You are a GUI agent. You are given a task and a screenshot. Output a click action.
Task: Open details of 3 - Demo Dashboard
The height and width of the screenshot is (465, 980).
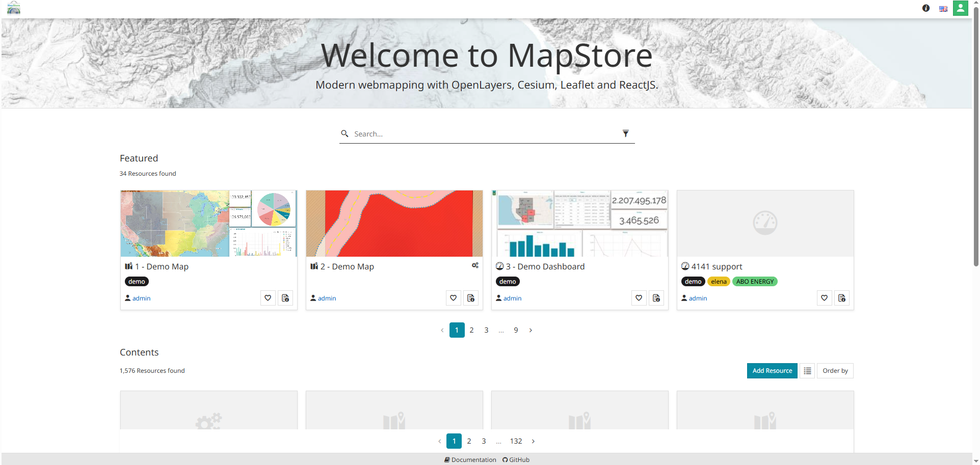pos(656,298)
